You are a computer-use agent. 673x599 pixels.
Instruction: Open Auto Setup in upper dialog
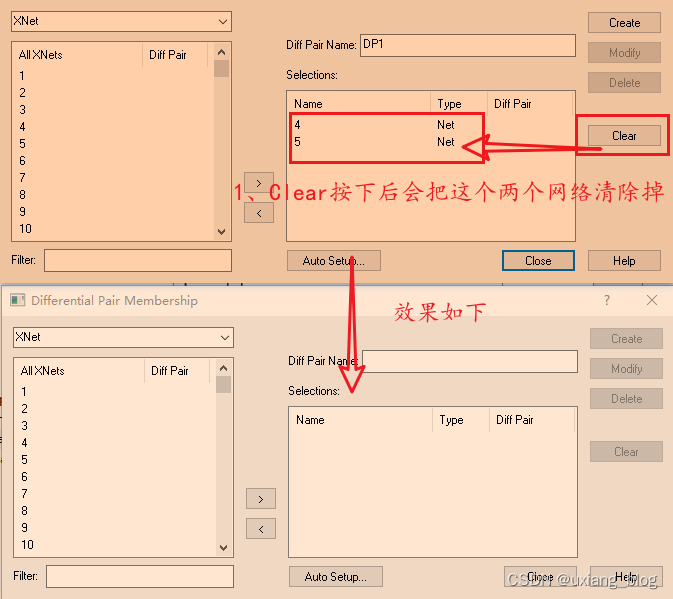pos(333,260)
